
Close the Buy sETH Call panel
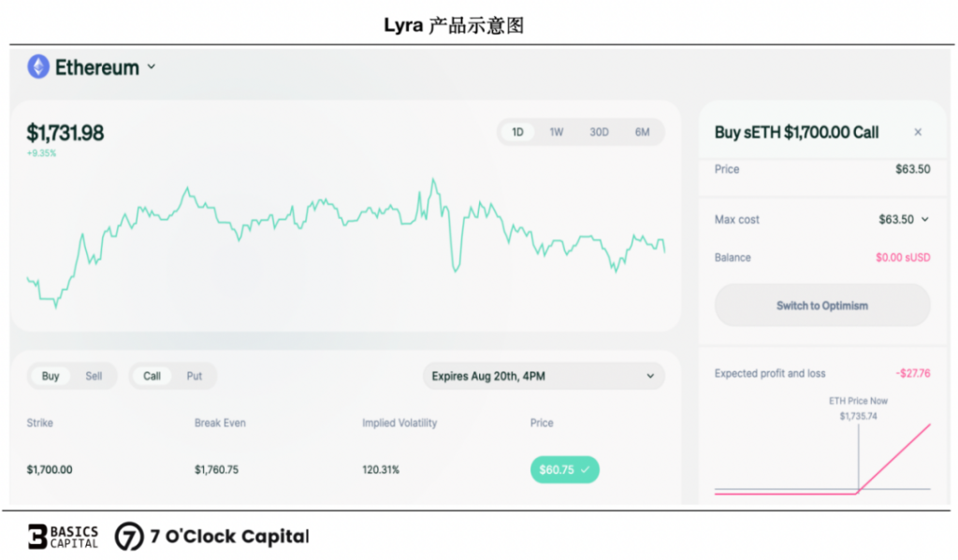pos(918,132)
